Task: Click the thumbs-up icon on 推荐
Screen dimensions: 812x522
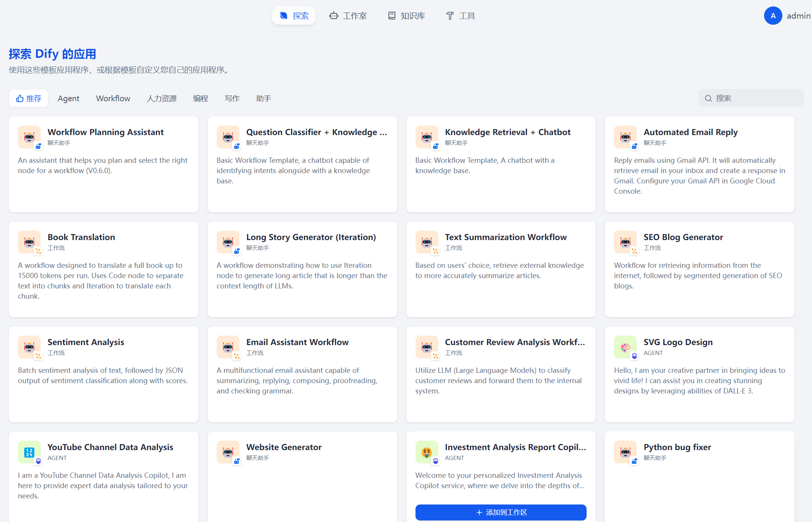Action: pos(20,99)
